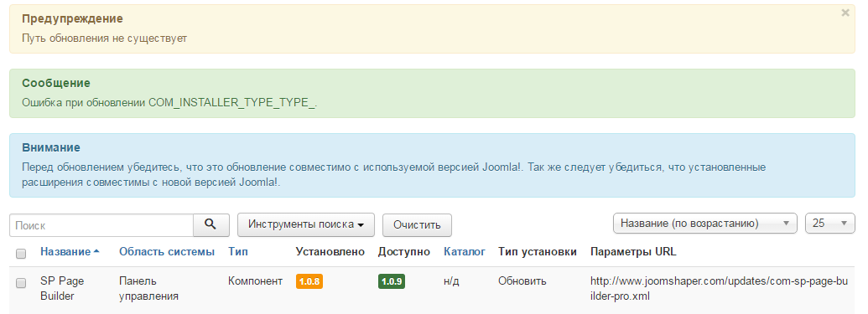Focus the Поиск search input field
This screenshot has height=314, width=868.
click(101, 225)
